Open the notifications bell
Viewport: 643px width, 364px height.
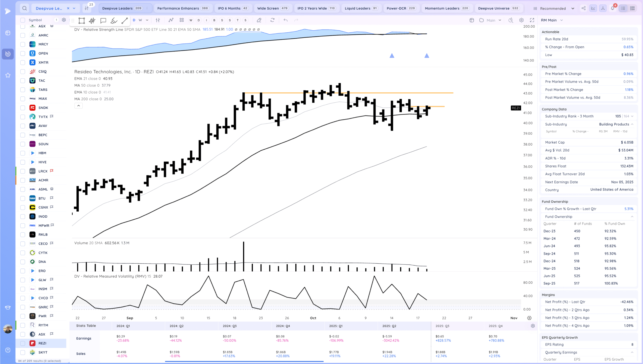point(612,8)
